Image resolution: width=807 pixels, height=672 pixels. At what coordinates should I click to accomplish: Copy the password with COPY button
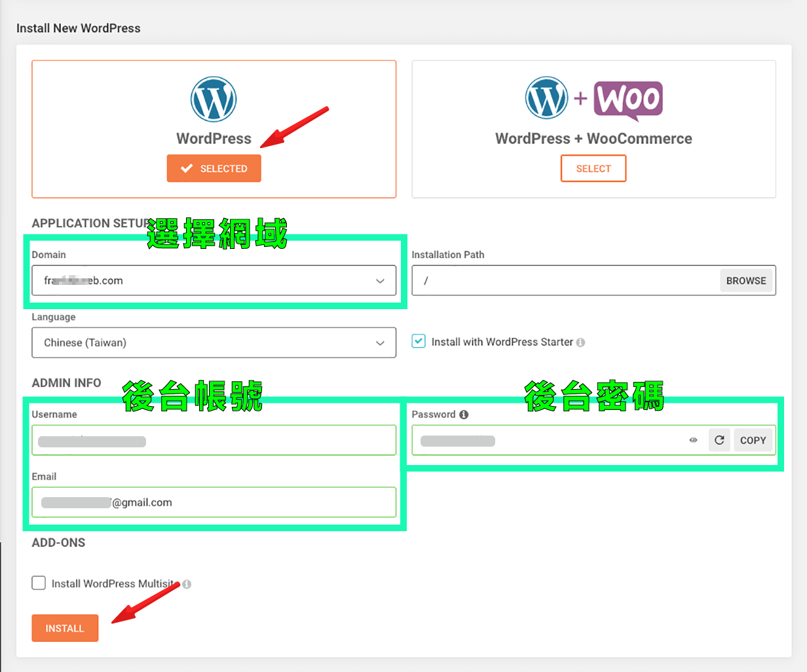pyautogui.click(x=753, y=440)
